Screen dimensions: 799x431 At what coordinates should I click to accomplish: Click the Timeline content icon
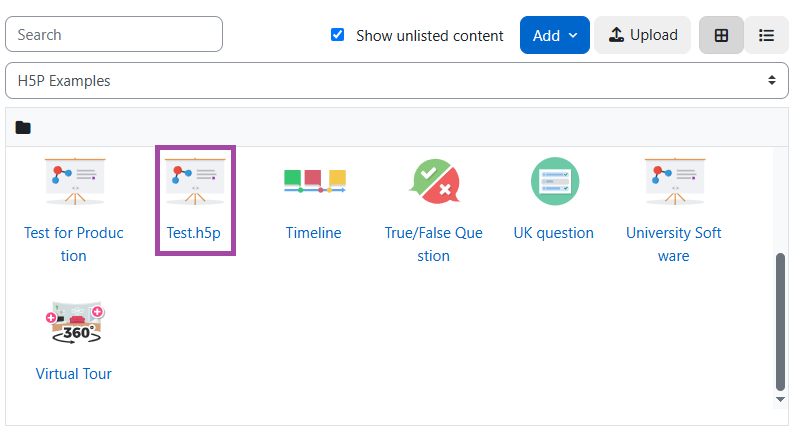315,181
